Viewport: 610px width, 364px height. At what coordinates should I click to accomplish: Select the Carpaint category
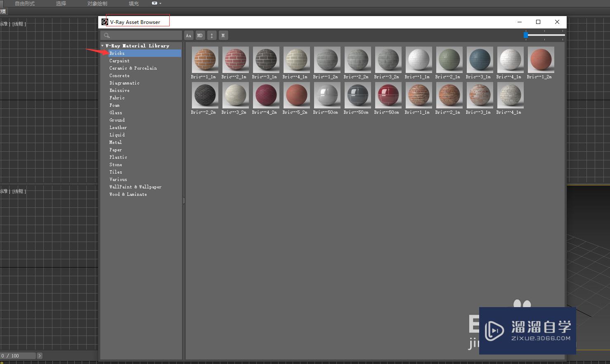point(119,61)
